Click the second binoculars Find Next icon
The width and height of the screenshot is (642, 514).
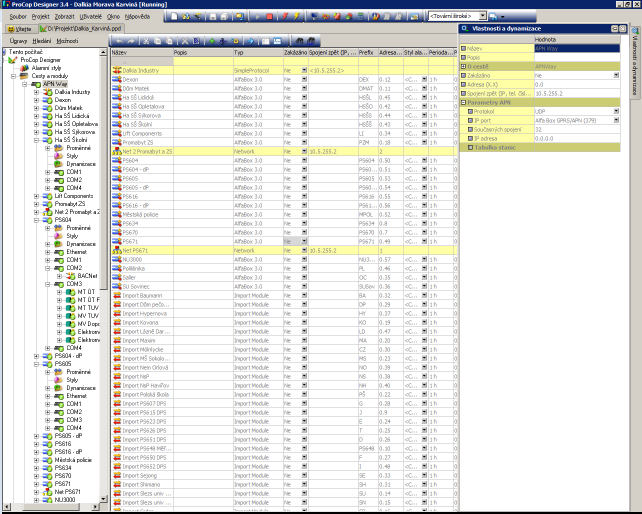click(311, 41)
